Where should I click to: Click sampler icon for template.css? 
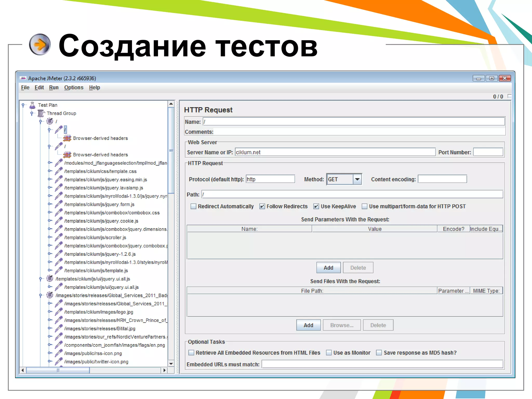click(59, 171)
